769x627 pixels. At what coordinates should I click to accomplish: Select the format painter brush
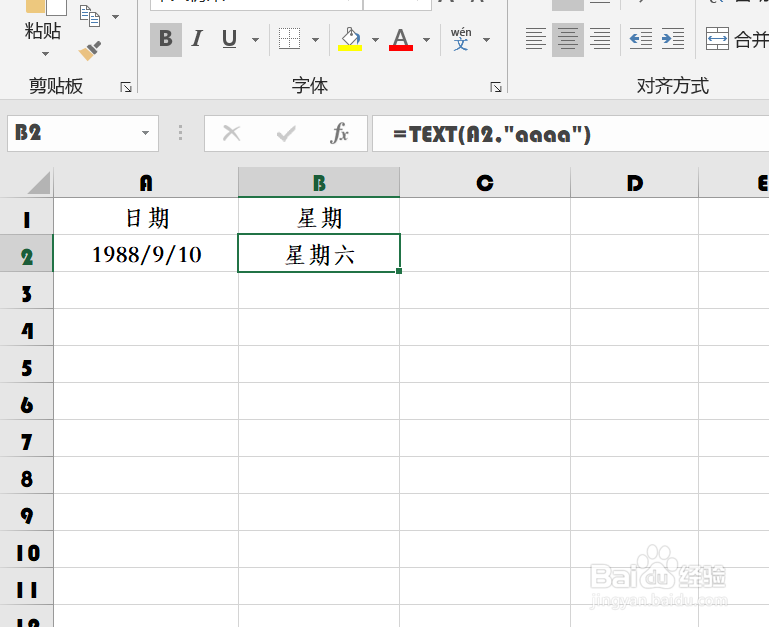90,51
